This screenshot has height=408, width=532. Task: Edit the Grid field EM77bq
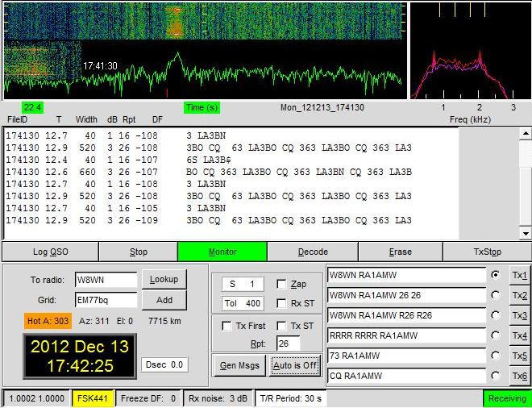[x=106, y=300]
